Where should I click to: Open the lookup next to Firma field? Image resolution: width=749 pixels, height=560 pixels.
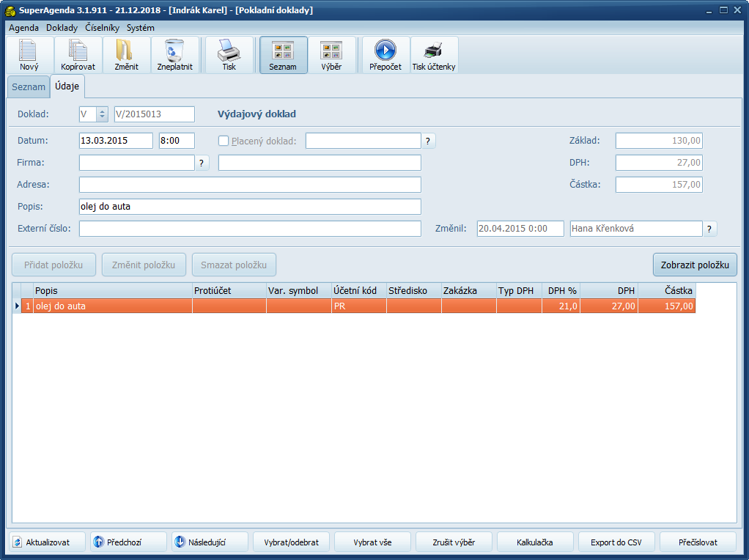pos(202,163)
